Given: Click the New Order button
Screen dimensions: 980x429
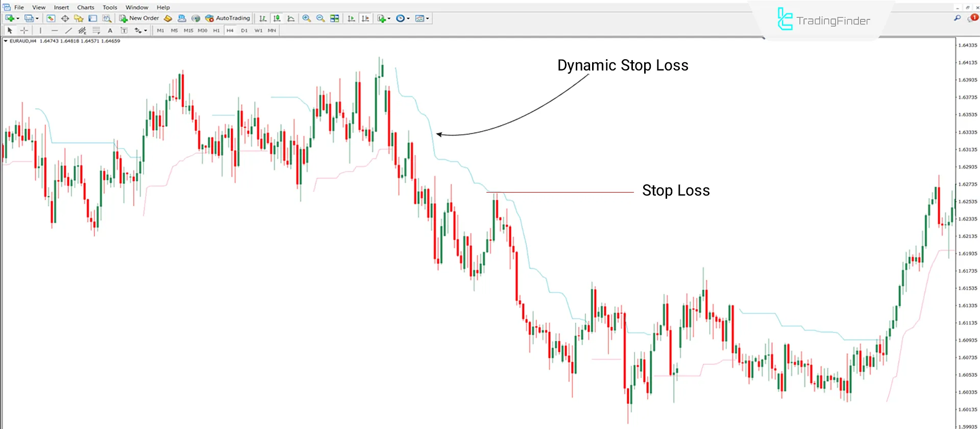Looking at the screenshot, I should (x=139, y=18).
